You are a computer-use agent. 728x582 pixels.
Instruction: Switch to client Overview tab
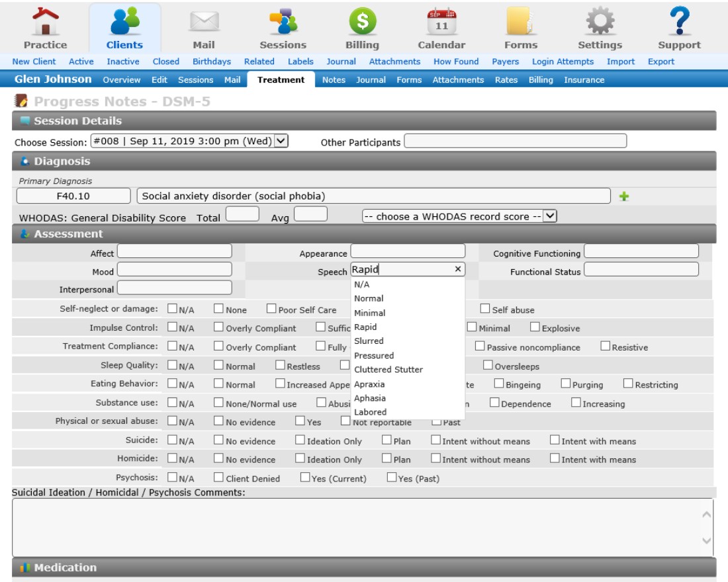coord(122,80)
